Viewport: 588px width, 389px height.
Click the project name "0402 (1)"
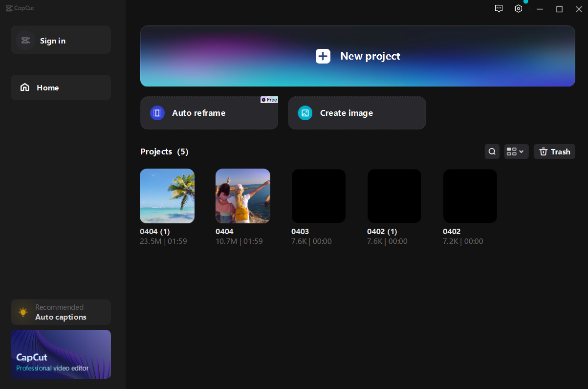coord(382,232)
